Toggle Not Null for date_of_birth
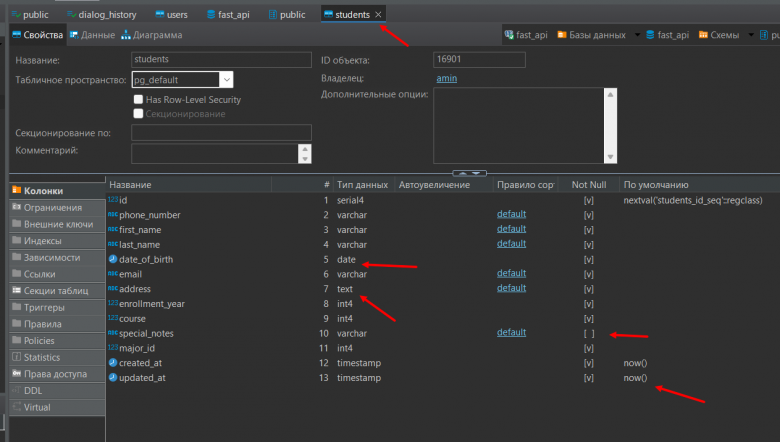This screenshot has height=442, width=780. point(589,260)
